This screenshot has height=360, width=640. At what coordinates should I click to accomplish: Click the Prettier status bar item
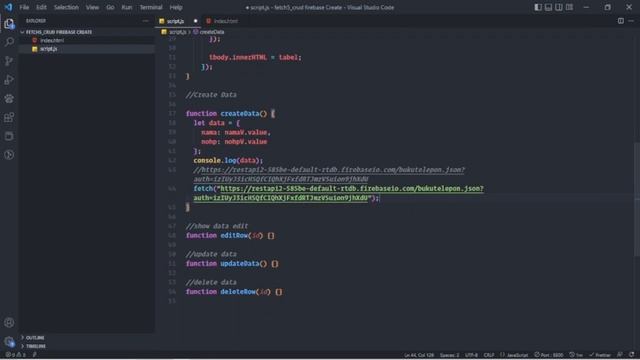(x=600, y=355)
